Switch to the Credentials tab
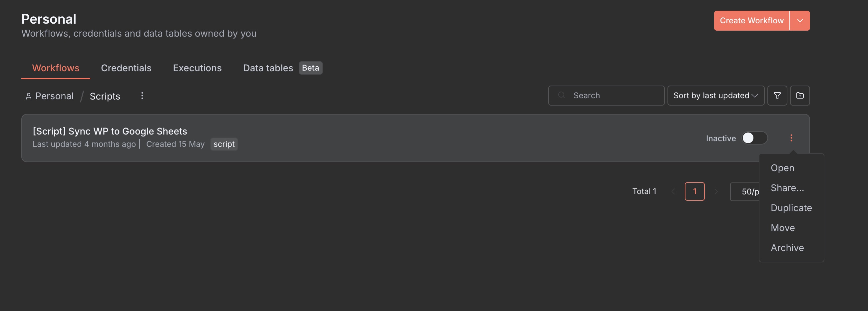Viewport: 868px width, 311px height. (126, 68)
